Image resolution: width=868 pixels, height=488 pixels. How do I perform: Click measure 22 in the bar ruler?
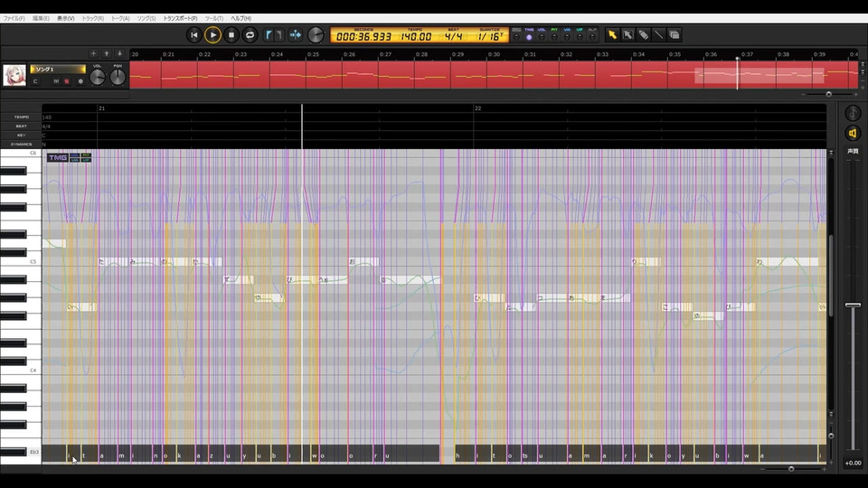pos(477,108)
